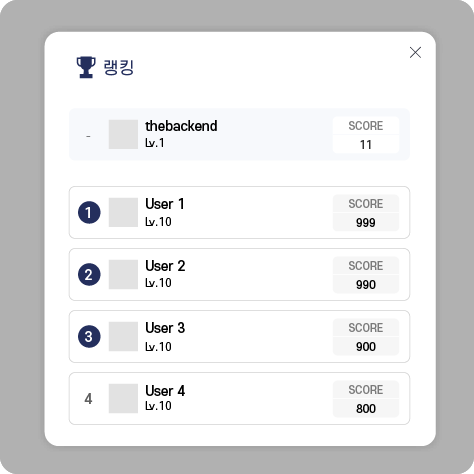Click the rank number 4 label
The height and width of the screenshot is (474, 474).
[88, 399]
